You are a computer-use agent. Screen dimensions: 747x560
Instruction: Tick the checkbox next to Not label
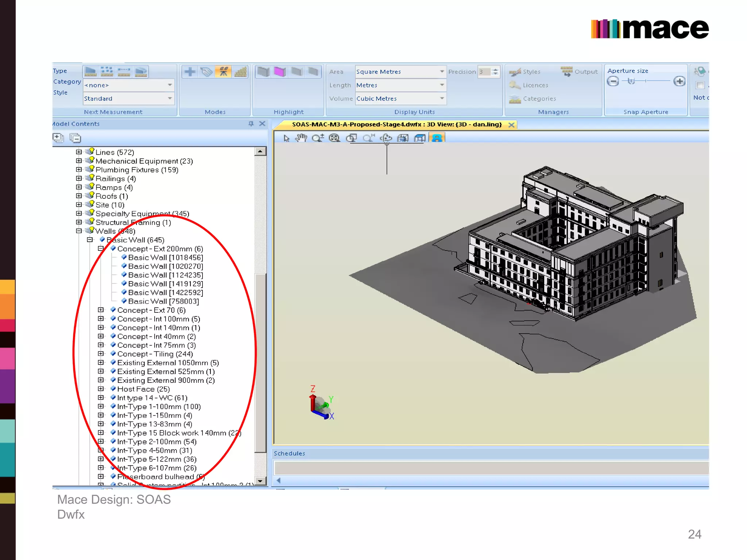click(700, 85)
